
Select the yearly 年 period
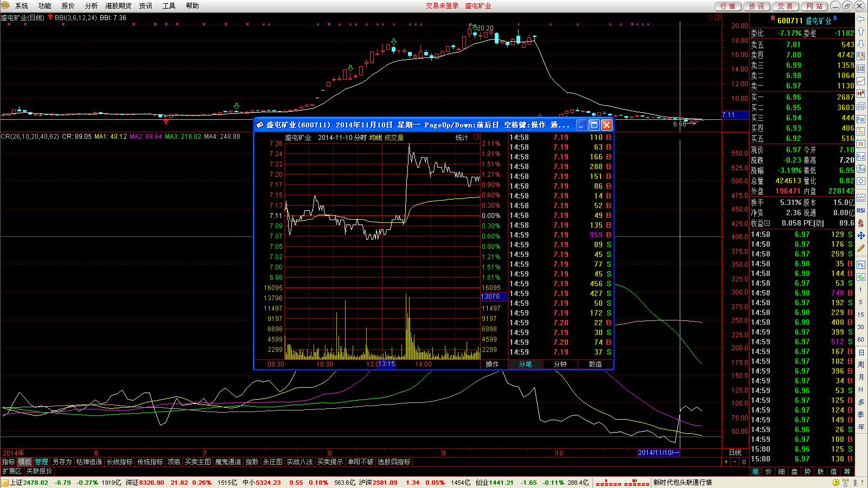tap(860, 427)
